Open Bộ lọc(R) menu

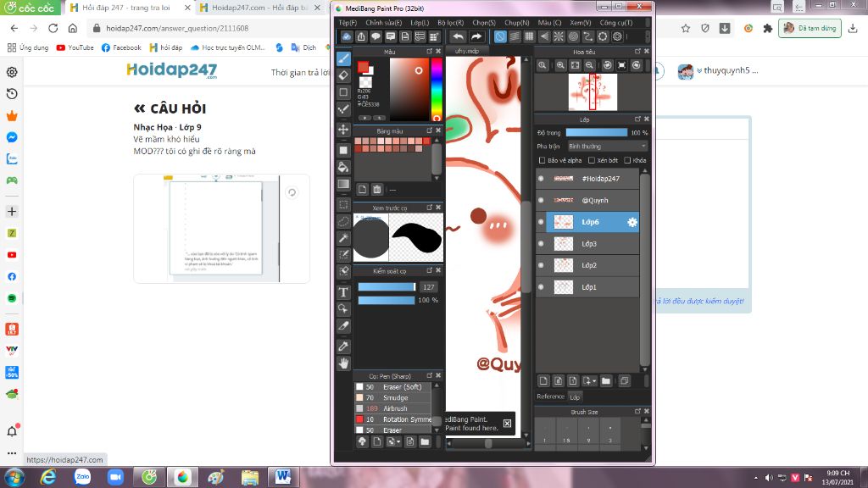point(451,23)
